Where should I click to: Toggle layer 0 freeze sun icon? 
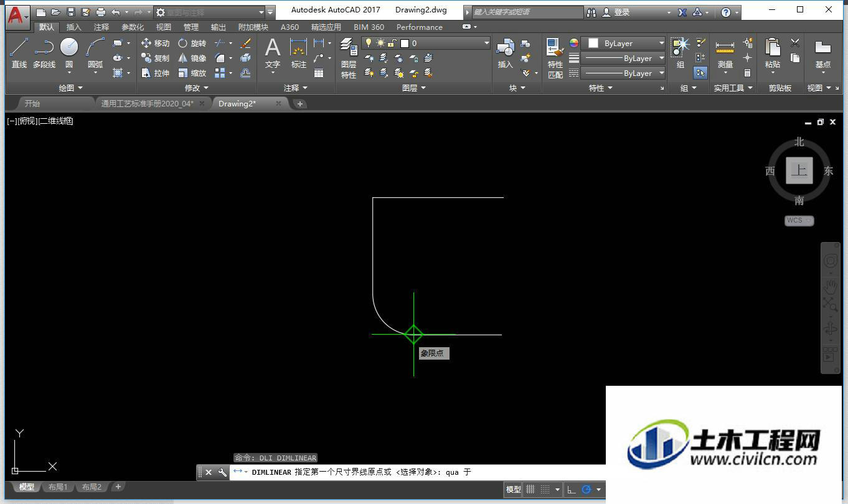(380, 43)
